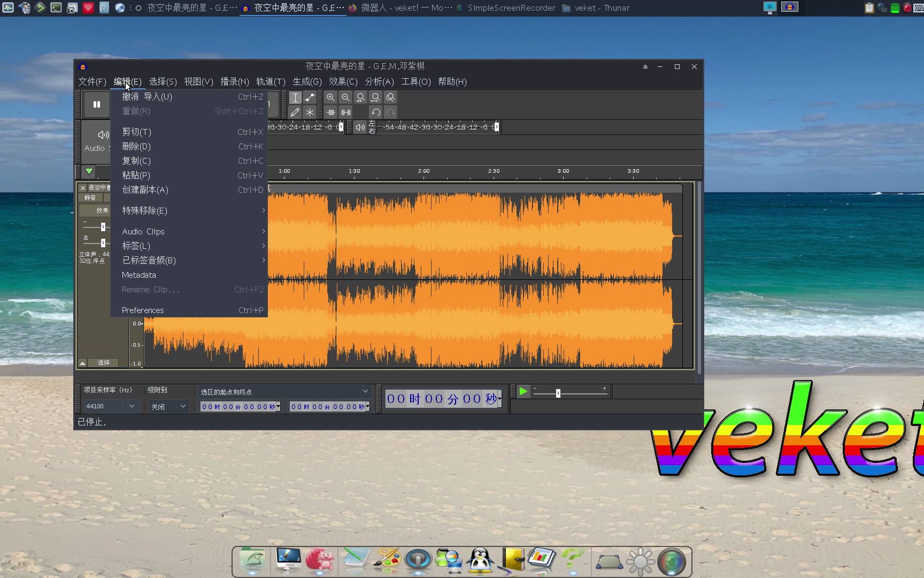
Task: Click the Silence audio selection icon
Action: click(x=345, y=112)
